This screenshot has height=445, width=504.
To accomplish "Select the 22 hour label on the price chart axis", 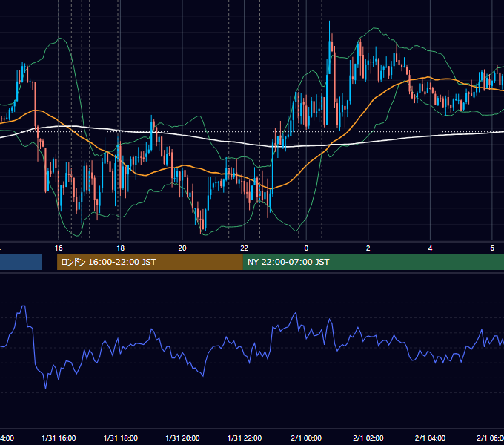I will click(245, 248).
